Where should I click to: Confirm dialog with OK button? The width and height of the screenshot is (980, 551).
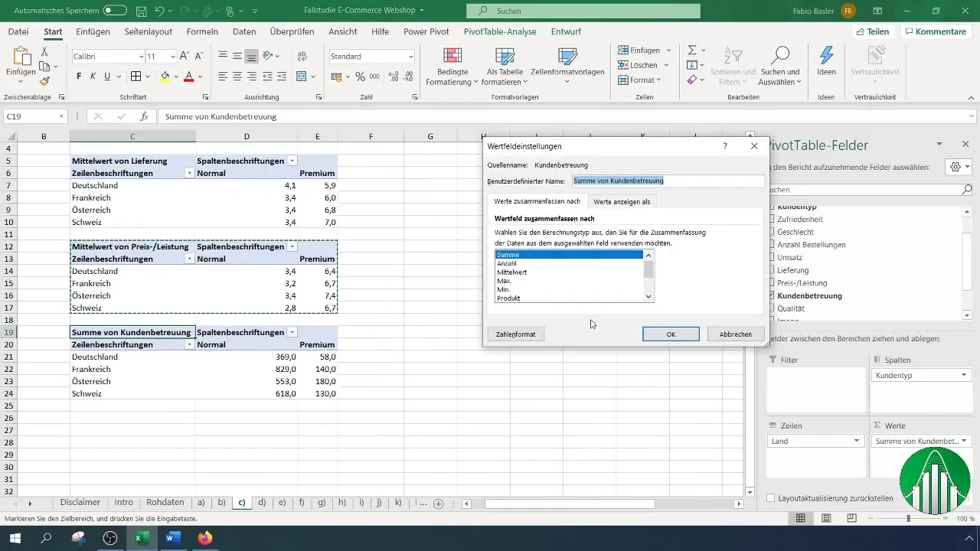coord(671,334)
